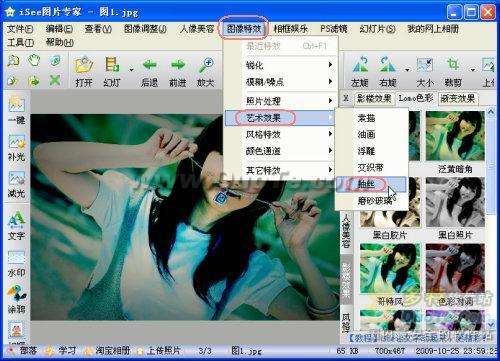Switch to the 渐变效果 tab
Viewport: 500px width, 361px height.
tap(457, 98)
